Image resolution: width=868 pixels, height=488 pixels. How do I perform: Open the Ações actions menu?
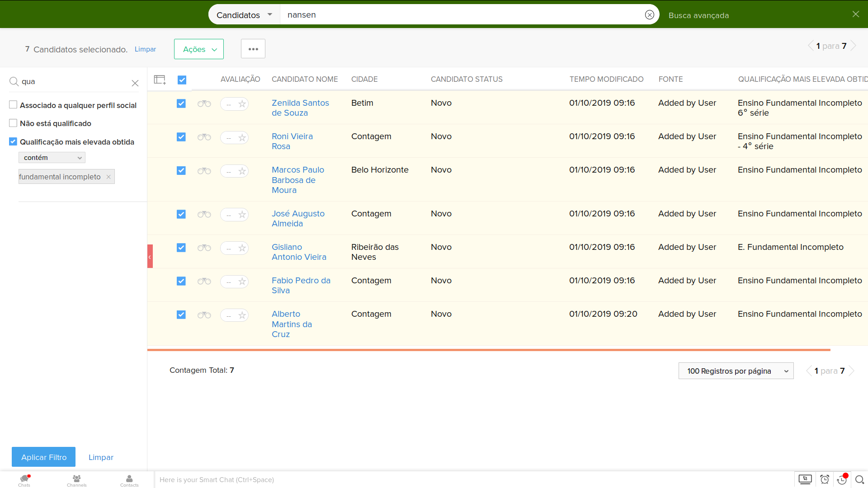tap(199, 49)
